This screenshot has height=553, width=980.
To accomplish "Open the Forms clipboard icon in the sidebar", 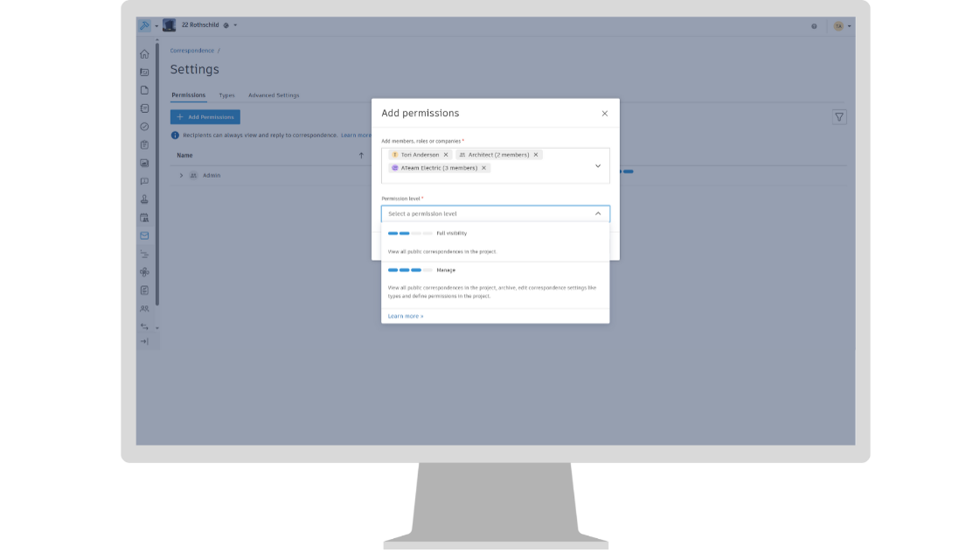I will click(x=144, y=145).
